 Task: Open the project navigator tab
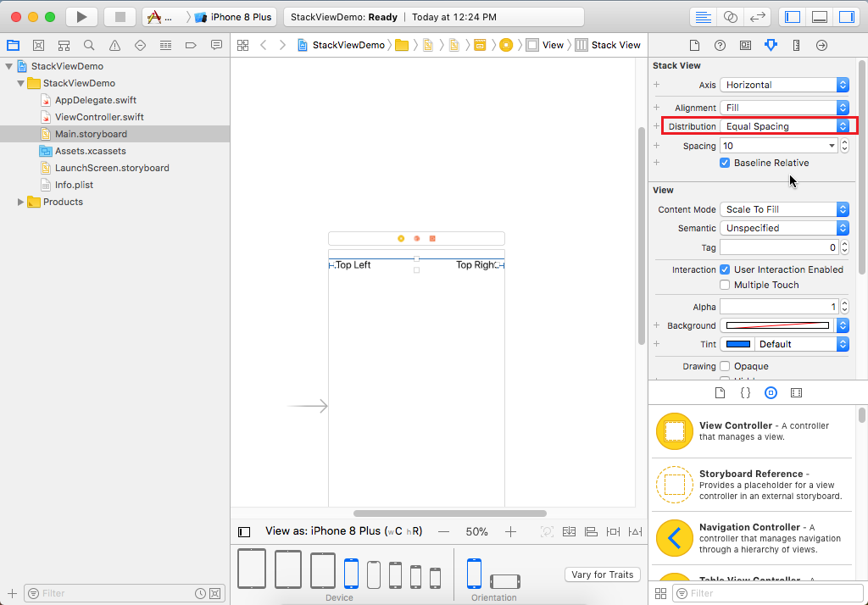(13, 46)
